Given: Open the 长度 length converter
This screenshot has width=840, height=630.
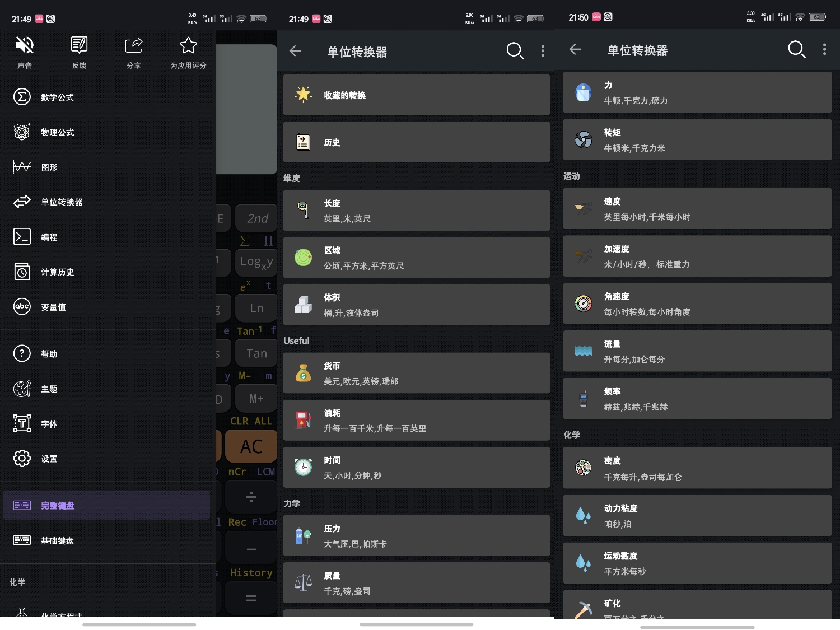Looking at the screenshot, I should click(x=417, y=211).
